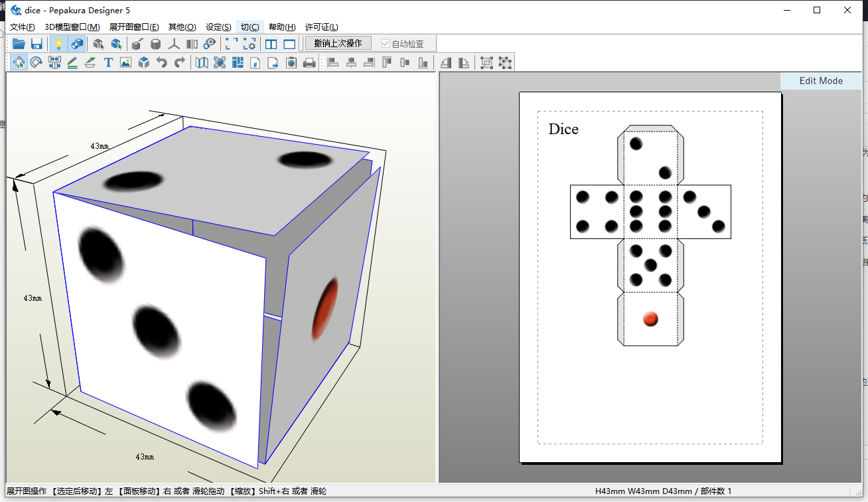Screen dimensions: 868x502
Task: Click the red one-dot face in pattern
Action: point(650,319)
